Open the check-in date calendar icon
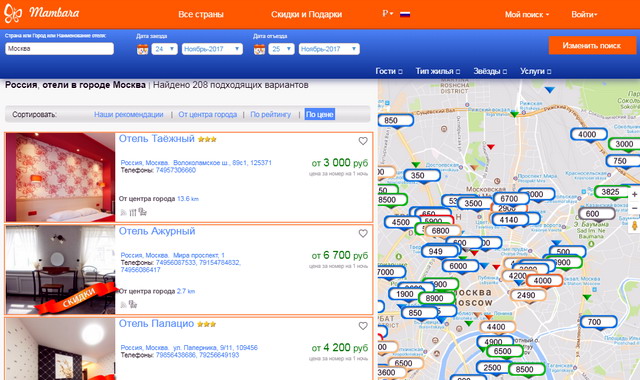Viewport: 640px width, 380px height. coord(142,49)
